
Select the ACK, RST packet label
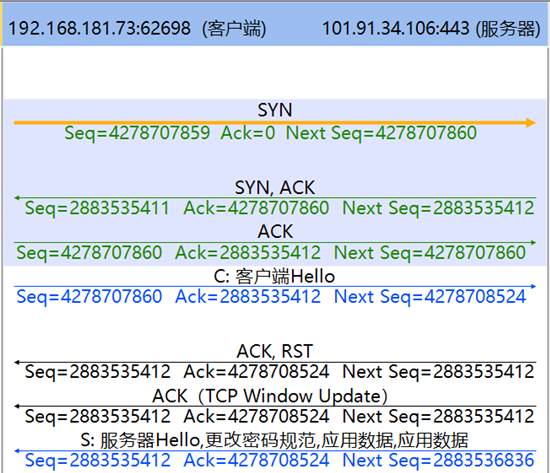[x=275, y=351]
